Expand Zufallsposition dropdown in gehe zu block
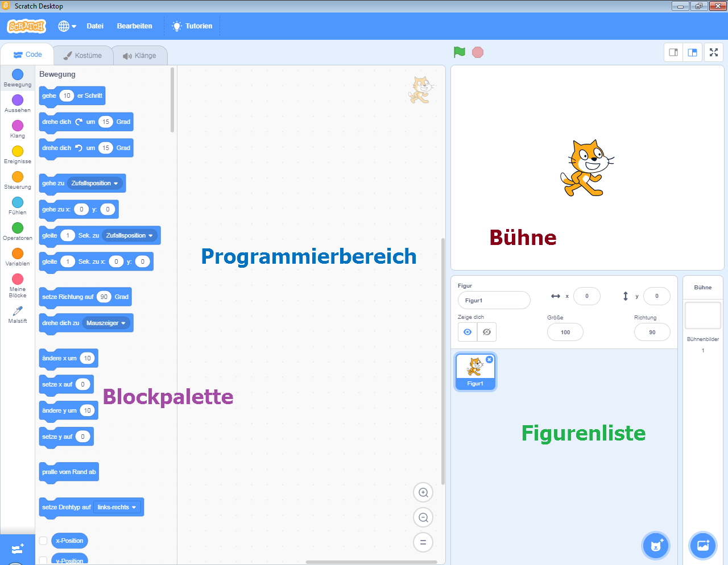This screenshot has height=565, width=728. 94,184
